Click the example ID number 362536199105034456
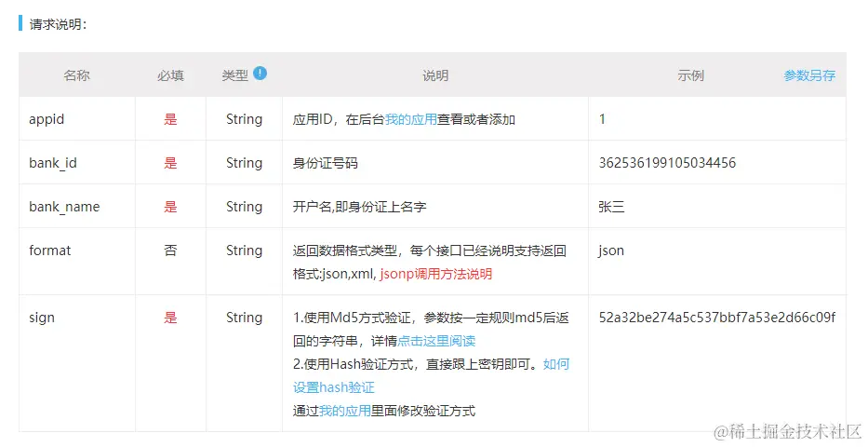This screenshot has height=447, width=868. tap(667, 163)
